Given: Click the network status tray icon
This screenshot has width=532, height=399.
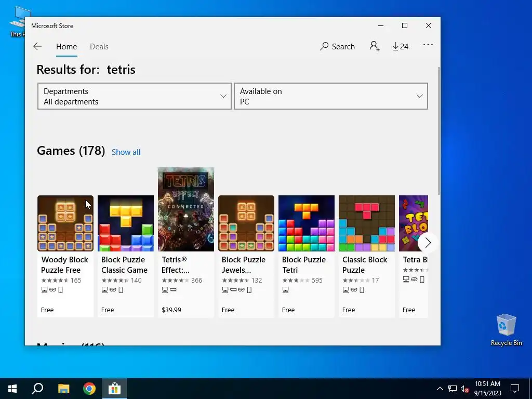Looking at the screenshot, I should coord(453,389).
